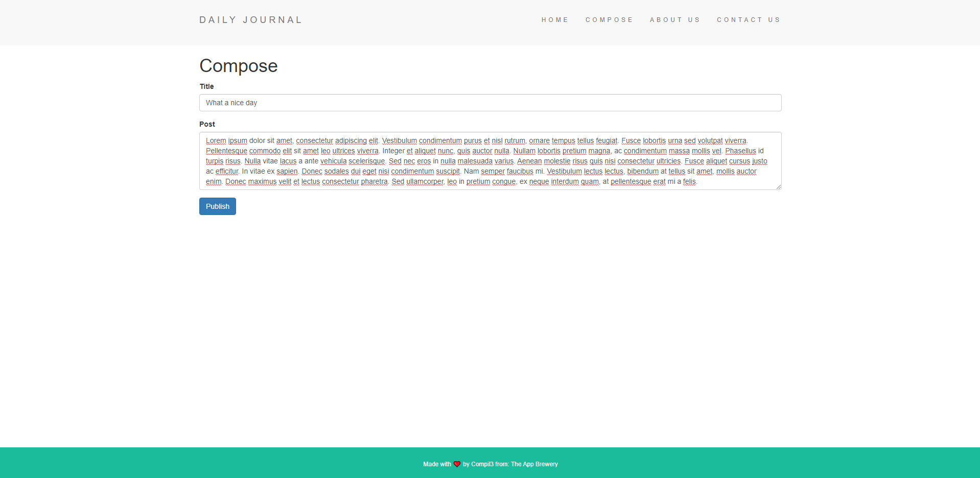Image resolution: width=980 pixels, height=478 pixels.
Task: Open the Contact Us page
Action: [748, 20]
